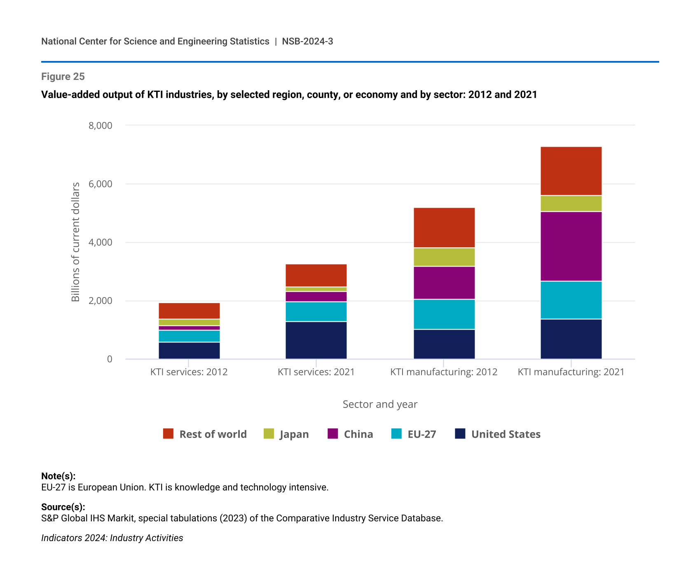Toggle the Japan series legend label
The width and height of the screenshot is (700, 588).
294,434
